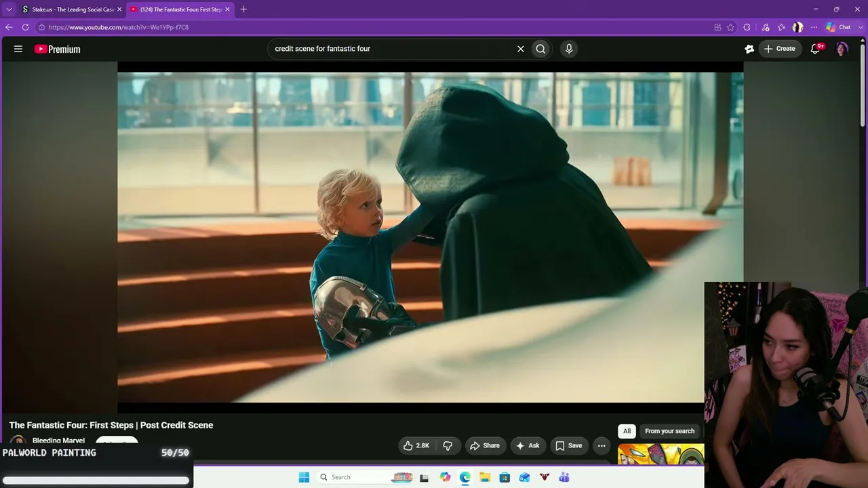Viewport: 868px width, 488px height.
Task: Save the video to a playlist
Action: [569, 445]
